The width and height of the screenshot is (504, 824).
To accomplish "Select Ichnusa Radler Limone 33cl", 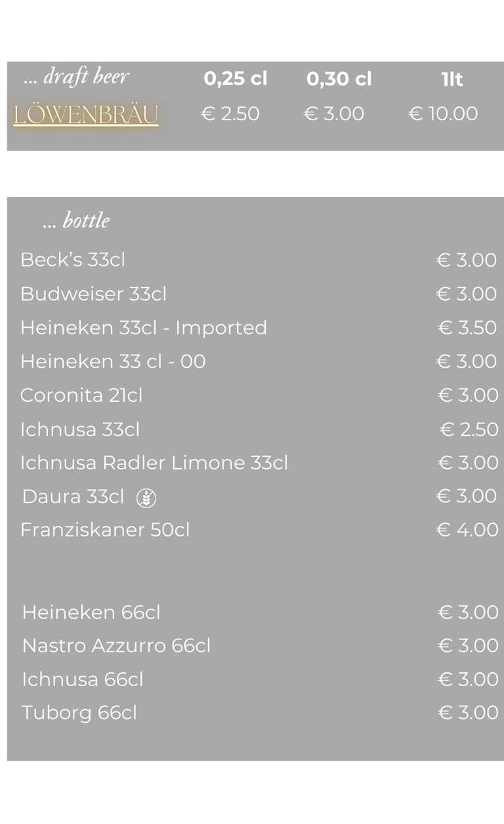I will click(154, 462).
